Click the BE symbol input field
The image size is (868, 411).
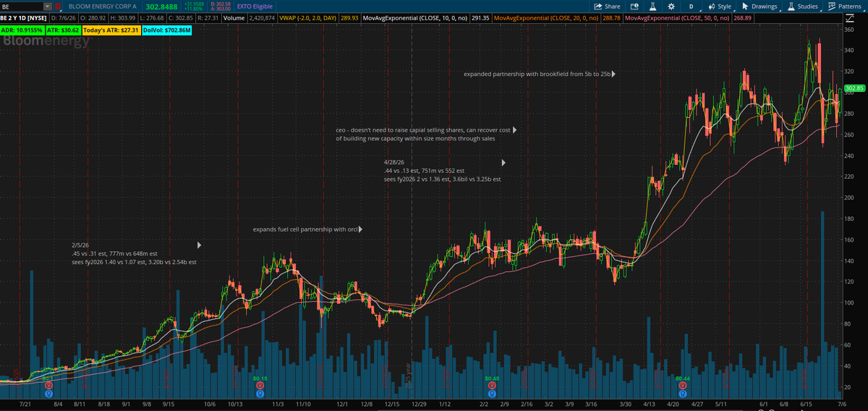[22, 6]
